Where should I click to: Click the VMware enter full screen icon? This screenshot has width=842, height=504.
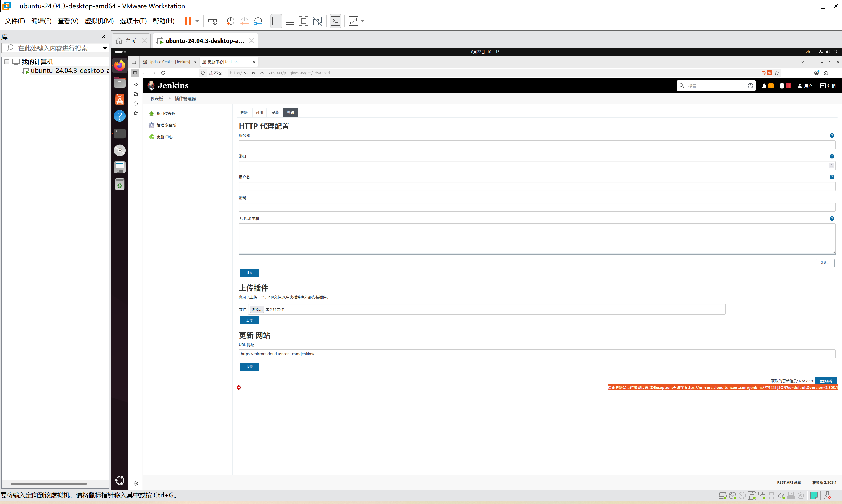coord(303,21)
